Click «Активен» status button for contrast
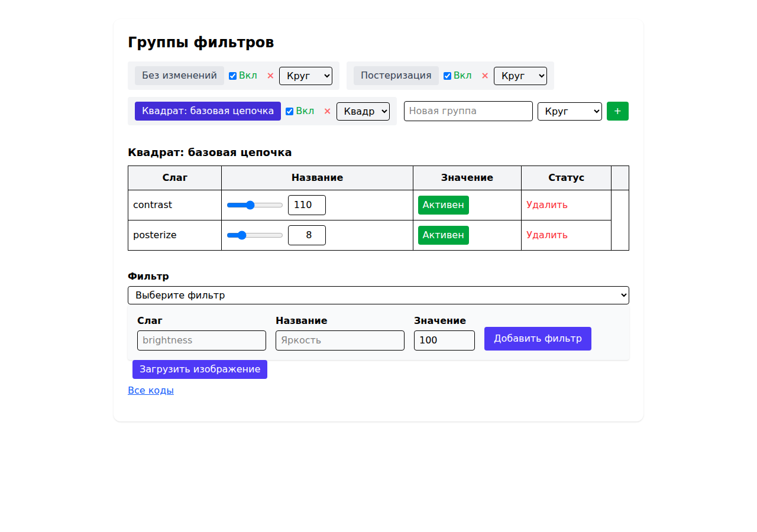Viewport: 757px width, 532px height. 444,205
